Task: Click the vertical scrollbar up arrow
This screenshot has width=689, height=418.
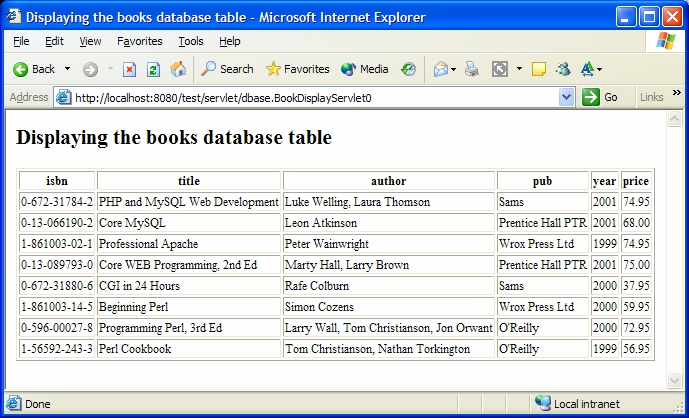Action: click(674, 119)
